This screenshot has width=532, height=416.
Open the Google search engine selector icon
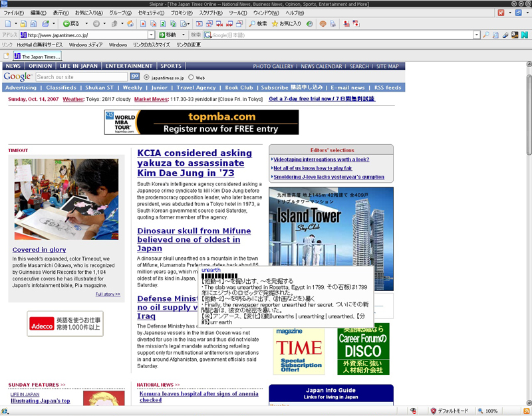pos(207,35)
